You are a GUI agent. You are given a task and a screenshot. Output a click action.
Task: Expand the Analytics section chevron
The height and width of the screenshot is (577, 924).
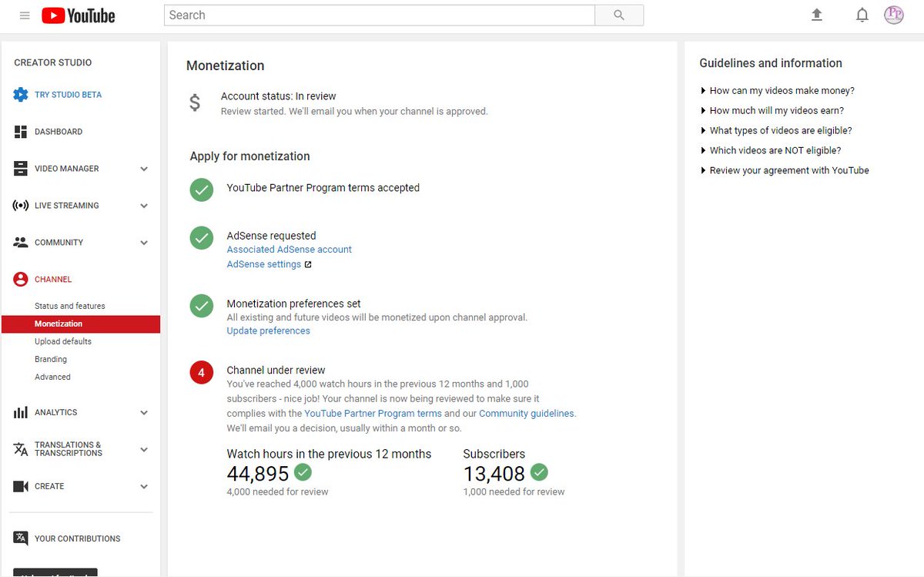point(144,412)
